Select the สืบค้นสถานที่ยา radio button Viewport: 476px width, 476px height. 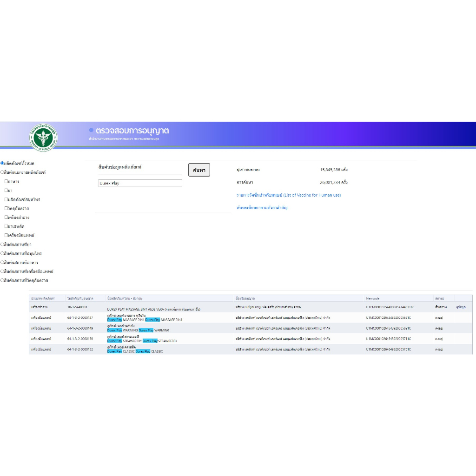click(2, 245)
